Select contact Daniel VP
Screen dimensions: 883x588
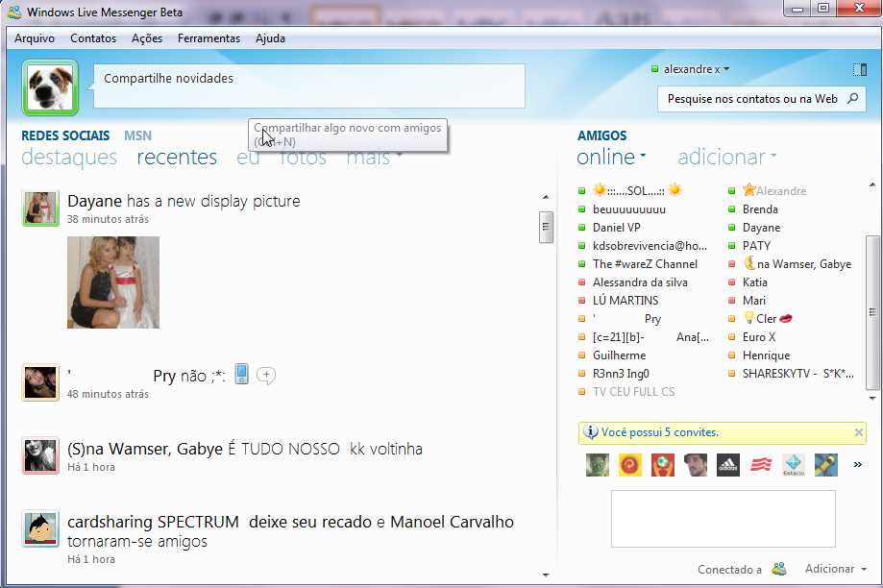tap(616, 228)
